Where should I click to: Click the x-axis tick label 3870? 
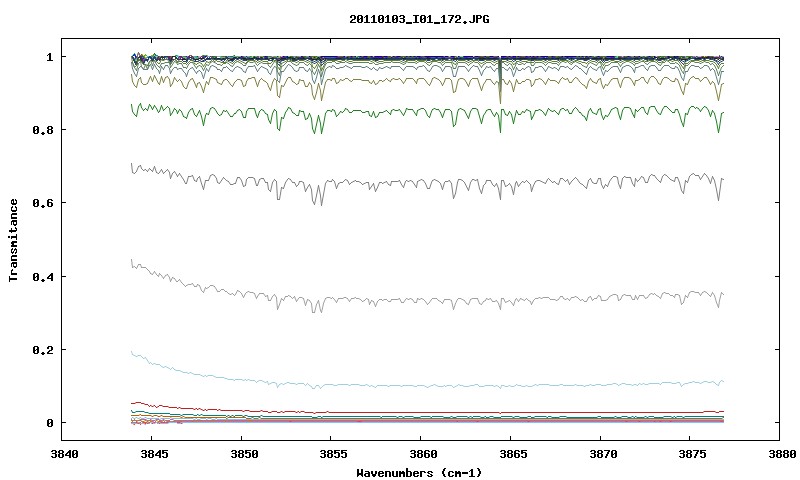[602, 454]
